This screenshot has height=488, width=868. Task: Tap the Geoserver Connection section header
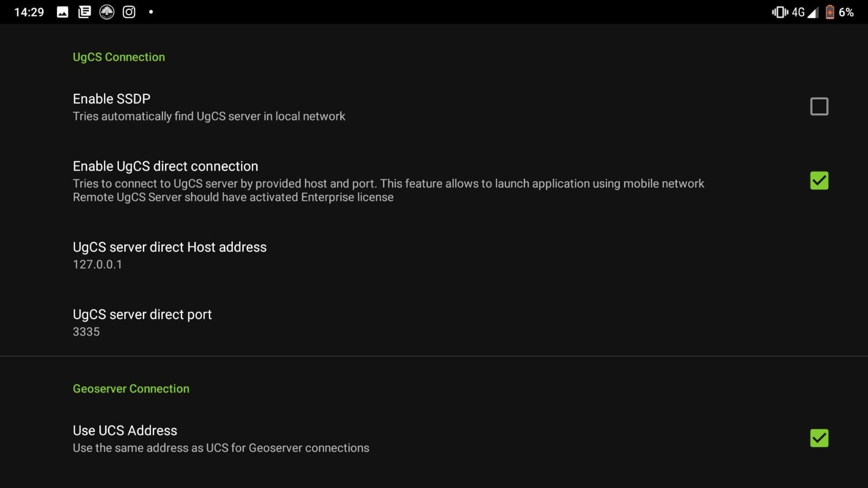pos(131,389)
